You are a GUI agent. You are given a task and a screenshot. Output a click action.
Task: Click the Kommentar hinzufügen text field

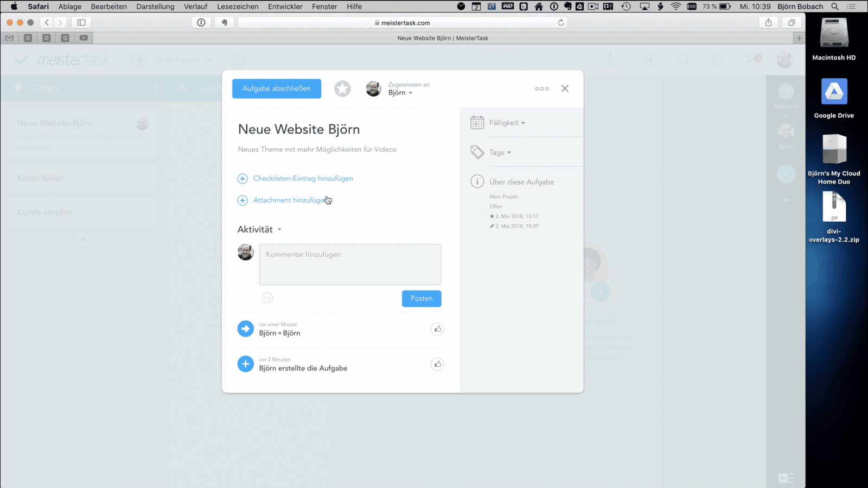point(350,264)
